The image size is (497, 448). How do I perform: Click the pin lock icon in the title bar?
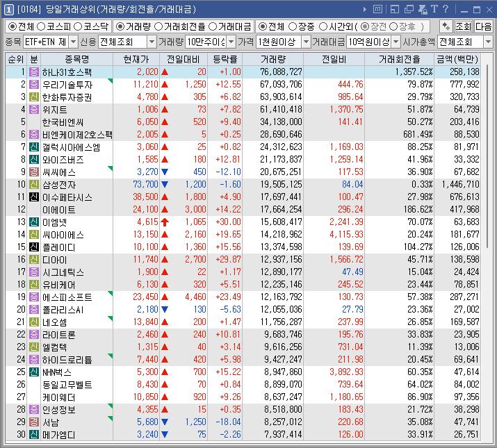(423, 10)
